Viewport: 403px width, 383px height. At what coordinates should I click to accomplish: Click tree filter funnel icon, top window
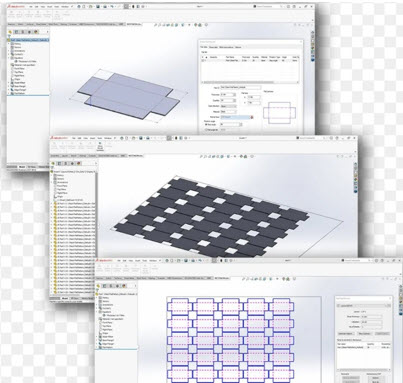10,36
